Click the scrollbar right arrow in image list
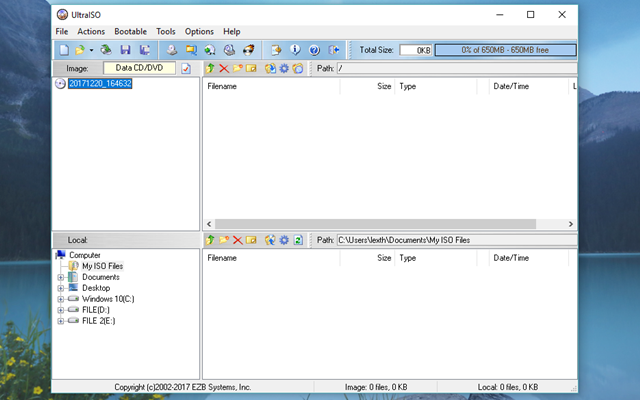The width and height of the screenshot is (640, 400). tap(571, 224)
